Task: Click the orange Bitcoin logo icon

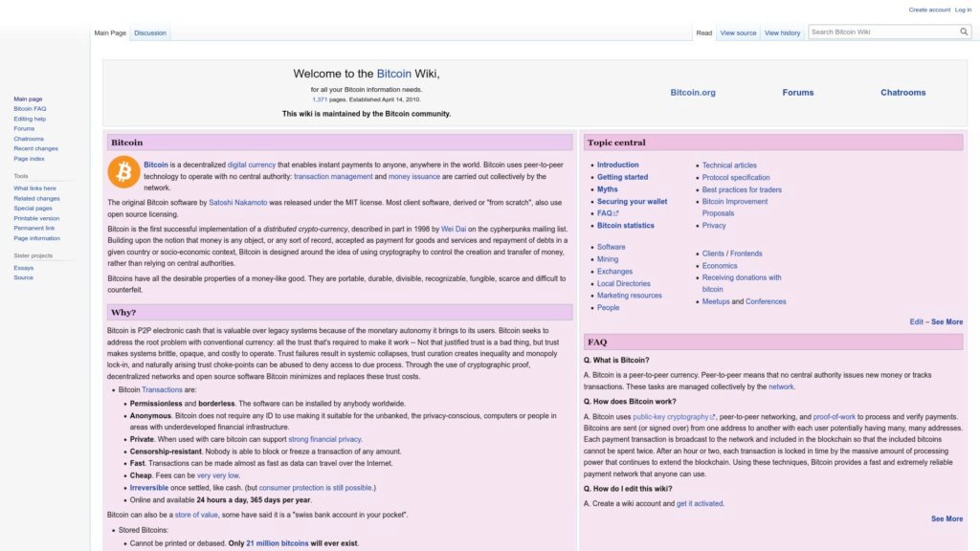Action: point(123,172)
